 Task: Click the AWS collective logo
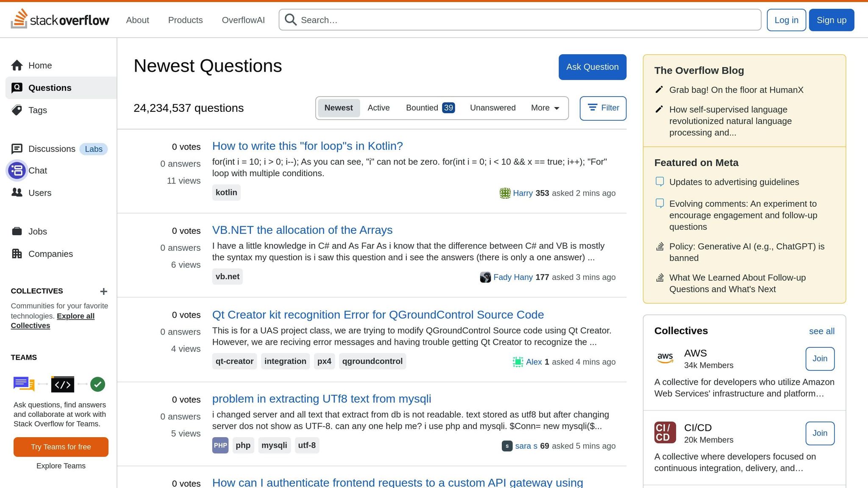(665, 358)
